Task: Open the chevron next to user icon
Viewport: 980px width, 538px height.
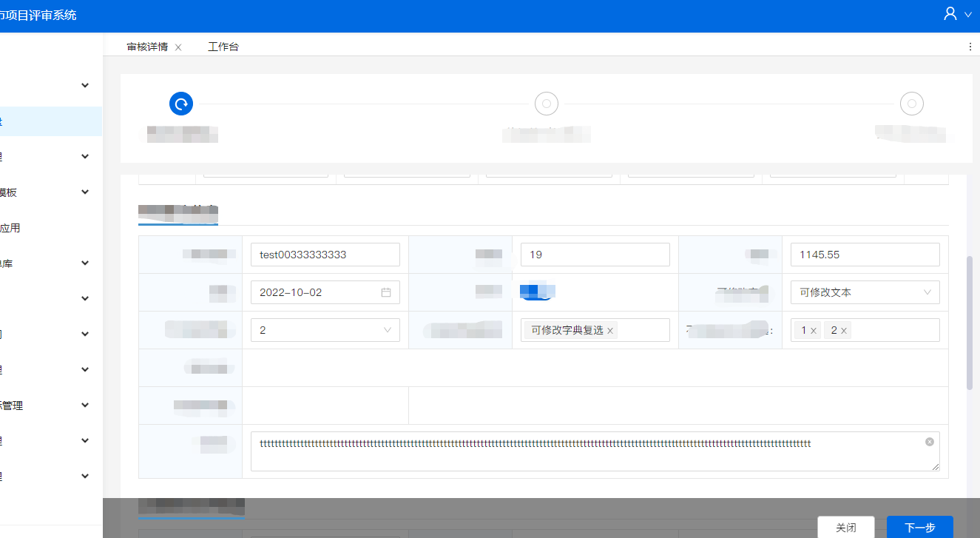Action: point(968,15)
